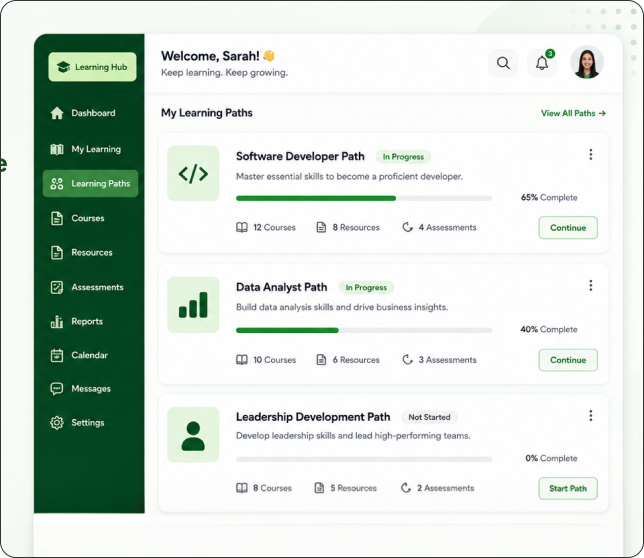This screenshot has height=558, width=644.
Task: Open Settings from the sidebar label
Action: click(x=88, y=423)
